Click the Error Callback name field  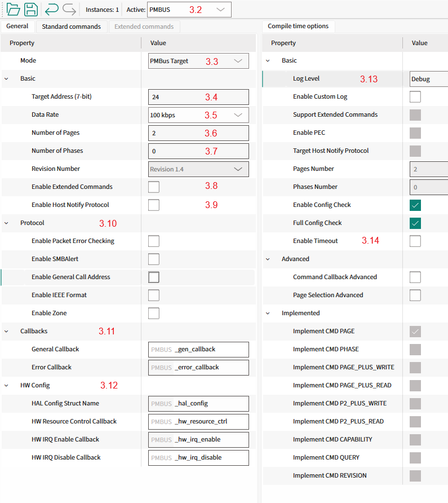[x=198, y=367]
